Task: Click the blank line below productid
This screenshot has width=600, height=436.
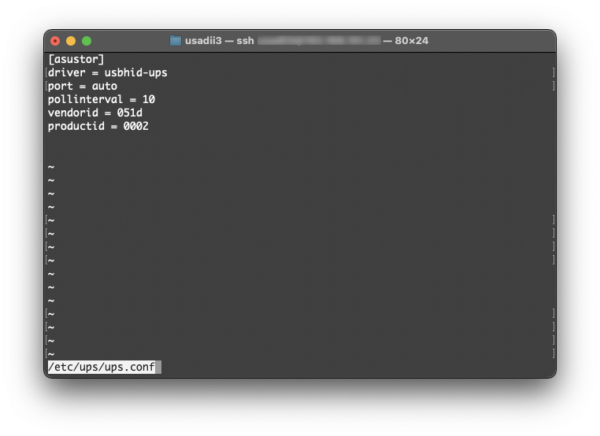Action: 200,140
